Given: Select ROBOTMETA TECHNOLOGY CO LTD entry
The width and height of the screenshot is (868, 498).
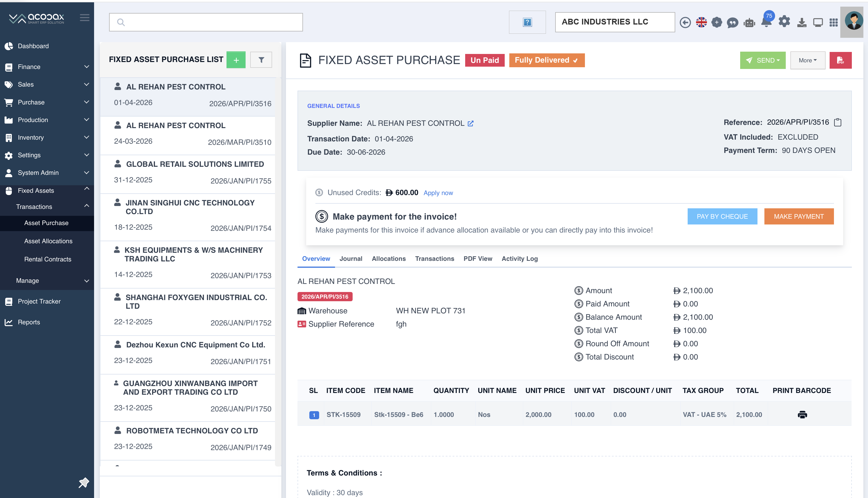Looking at the screenshot, I should [x=187, y=441].
